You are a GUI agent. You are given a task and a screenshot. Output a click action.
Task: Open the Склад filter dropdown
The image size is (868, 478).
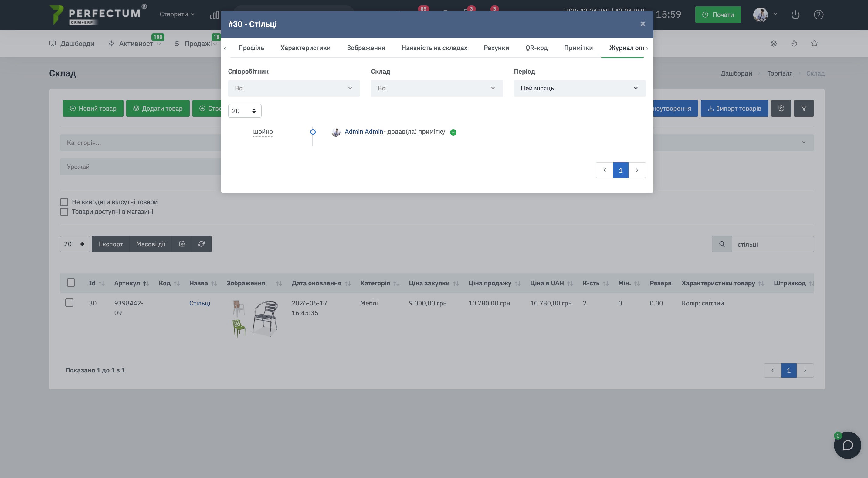coord(437,88)
